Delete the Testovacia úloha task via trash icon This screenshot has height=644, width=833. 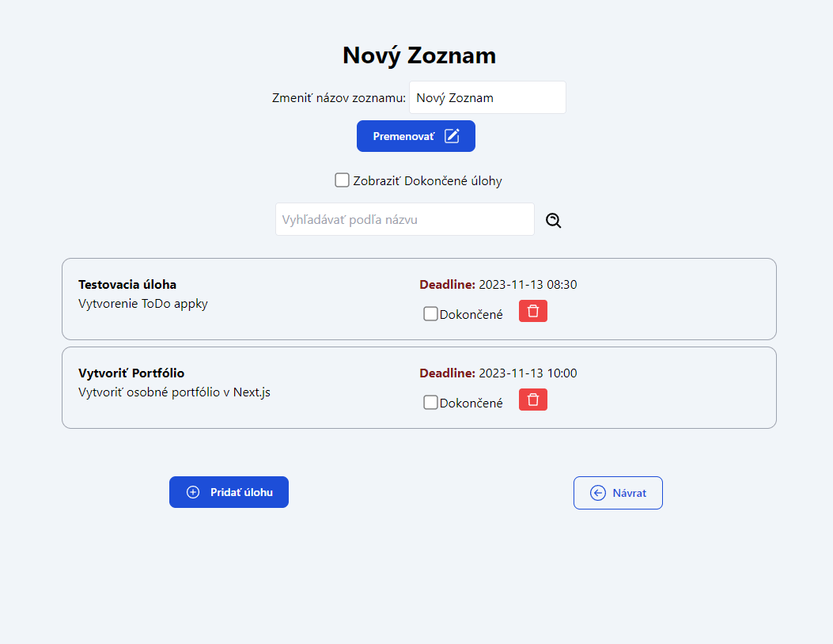point(533,312)
